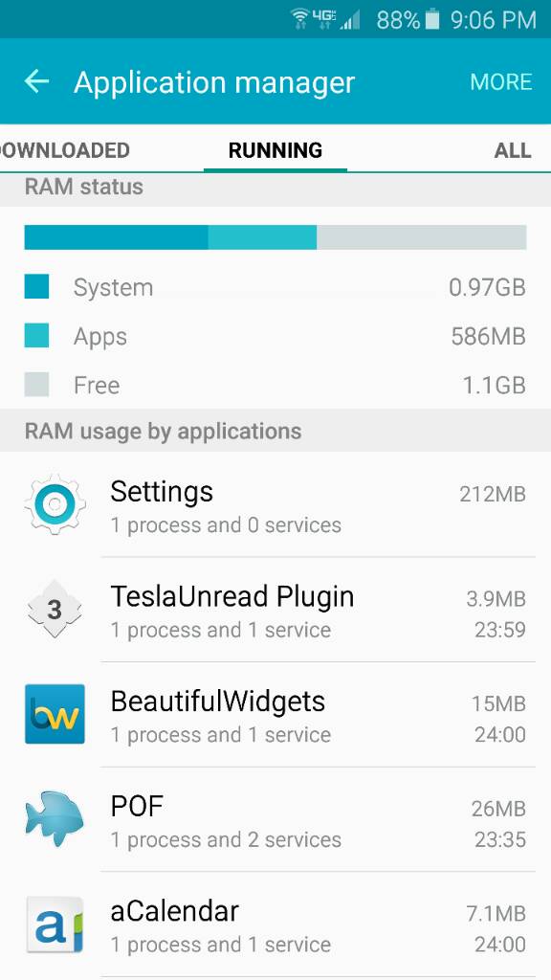Screen dimensions: 551x980
Task: Click the Apps teal color swatch
Action: coord(36,336)
